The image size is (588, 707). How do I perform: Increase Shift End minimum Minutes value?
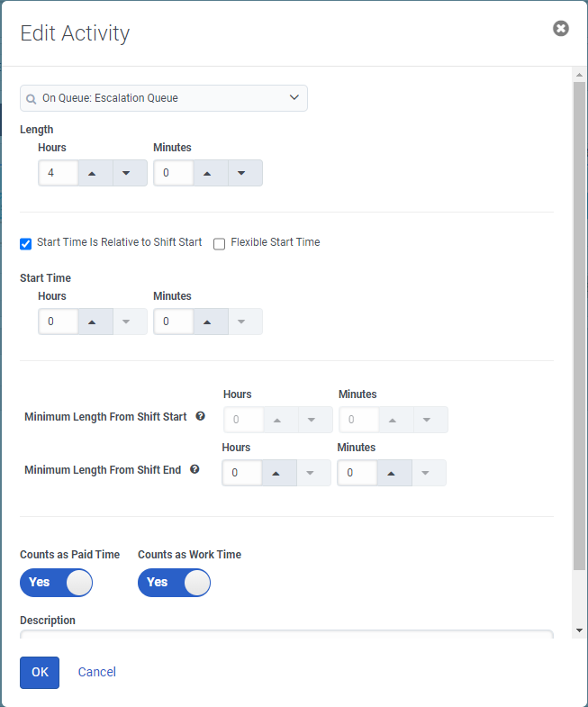(x=392, y=473)
